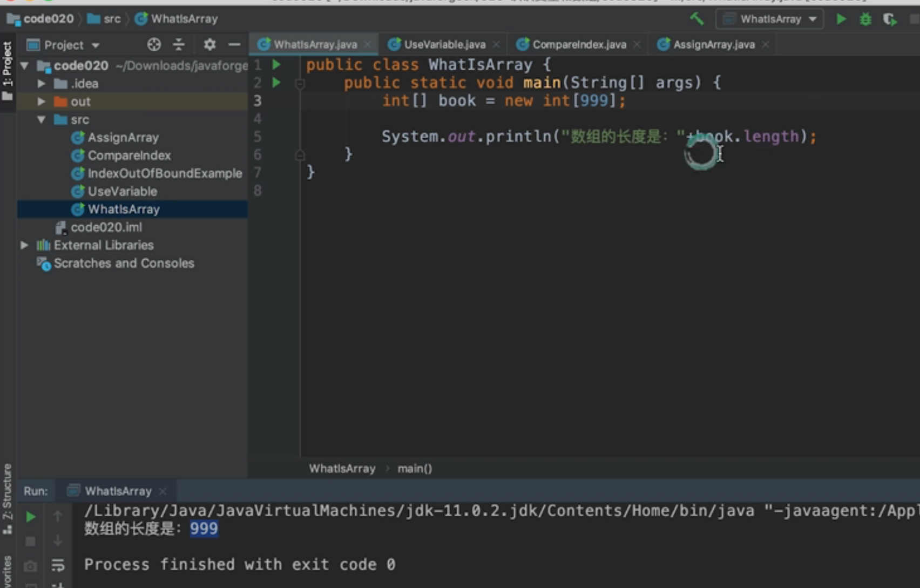Collapse all via Project panel toolbar icon
This screenshot has width=920, height=588.
click(x=179, y=44)
